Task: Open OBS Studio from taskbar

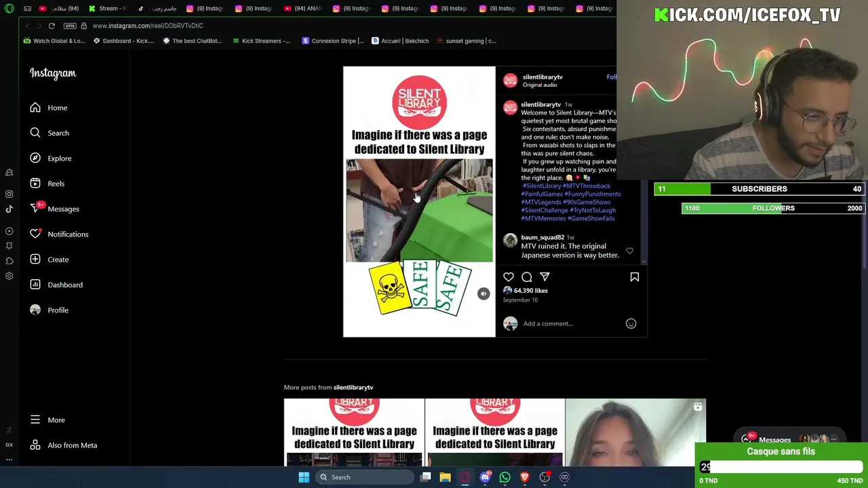Action: point(545,477)
